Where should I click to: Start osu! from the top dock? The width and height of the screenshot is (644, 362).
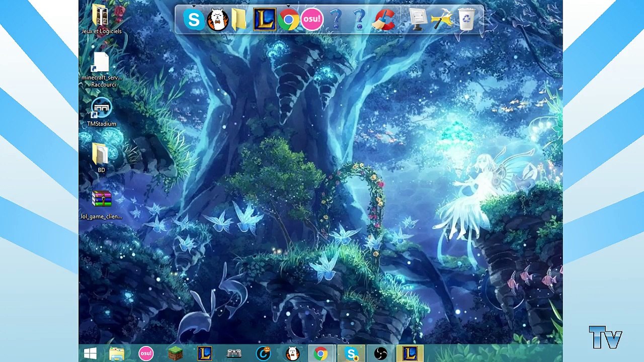pos(312,20)
